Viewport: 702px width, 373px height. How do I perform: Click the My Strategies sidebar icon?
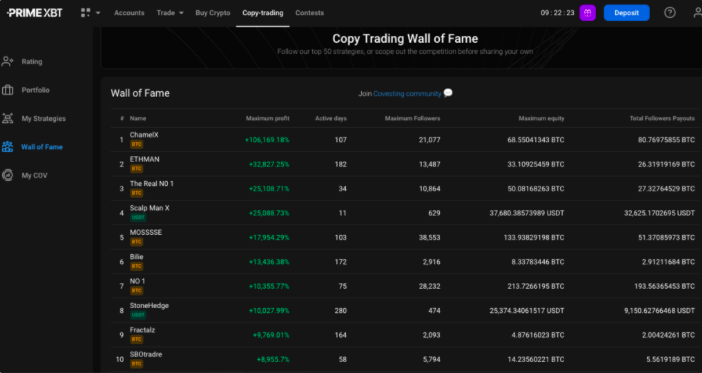[x=8, y=118]
